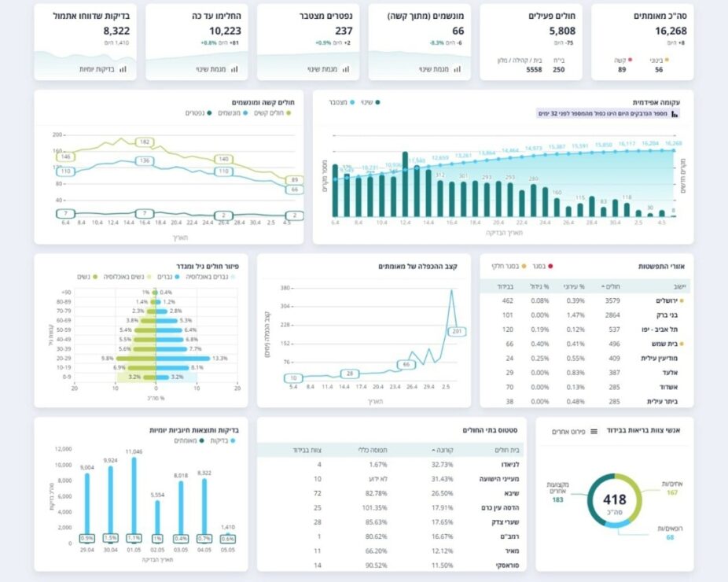Sort the outbreak table by the חולים column
The height and width of the screenshot is (582, 728).
(x=610, y=286)
